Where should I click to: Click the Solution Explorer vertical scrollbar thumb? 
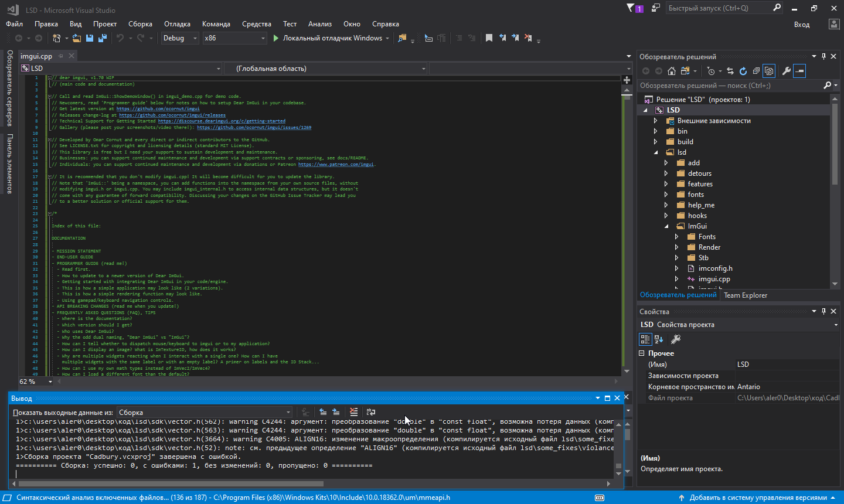(x=835, y=145)
